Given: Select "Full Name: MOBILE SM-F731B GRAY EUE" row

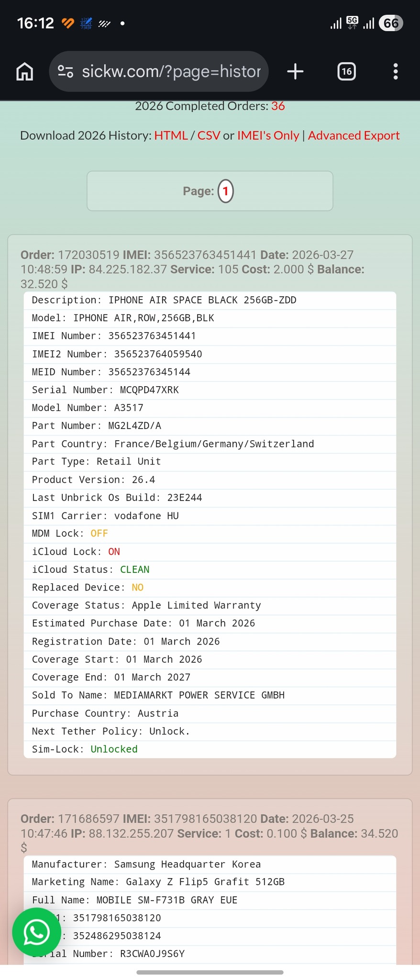Looking at the screenshot, I should pos(210,900).
